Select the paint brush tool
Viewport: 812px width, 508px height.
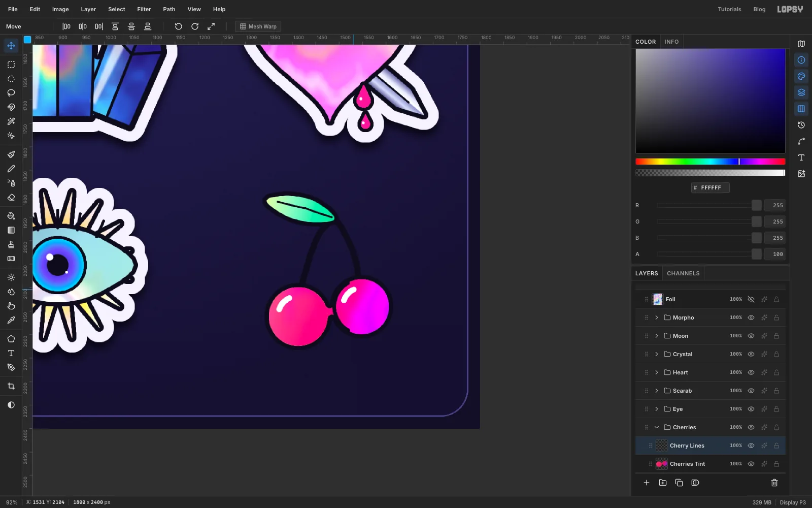(11, 154)
